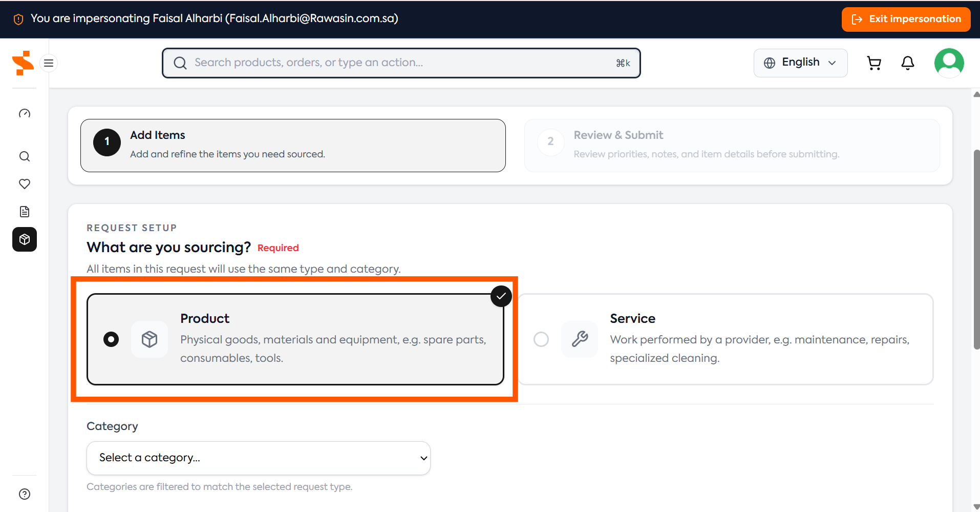Open sidebar search icon
Image resolution: width=980 pixels, height=512 pixels.
[x=25, y=156]
